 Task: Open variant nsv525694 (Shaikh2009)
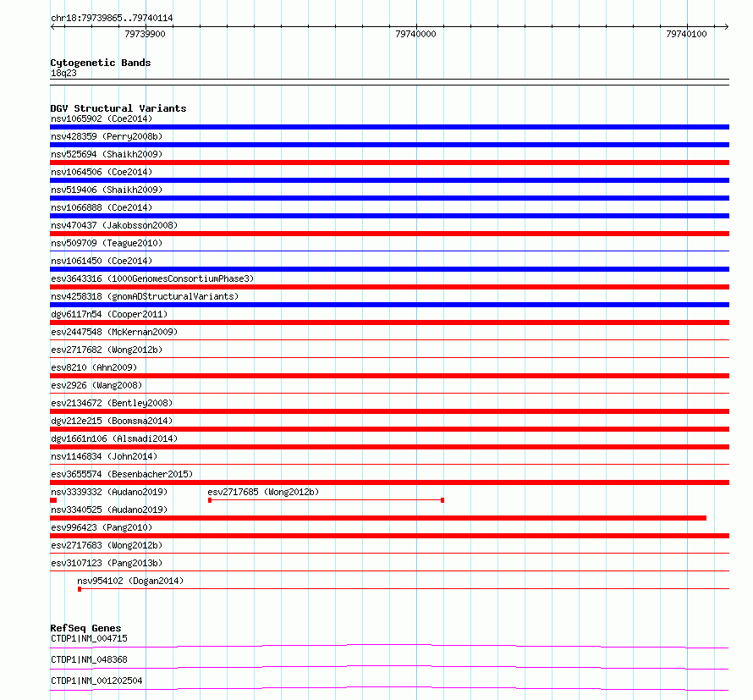pos(107,154)
